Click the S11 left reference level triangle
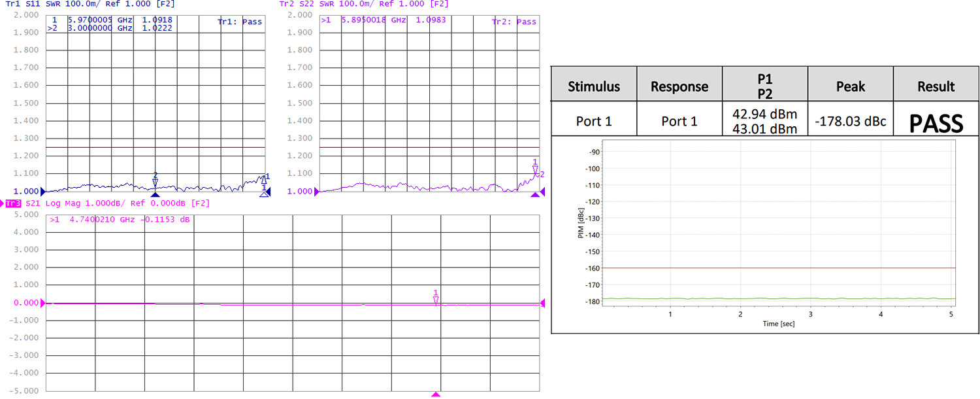980x399 pixels. tap(43, 191)
